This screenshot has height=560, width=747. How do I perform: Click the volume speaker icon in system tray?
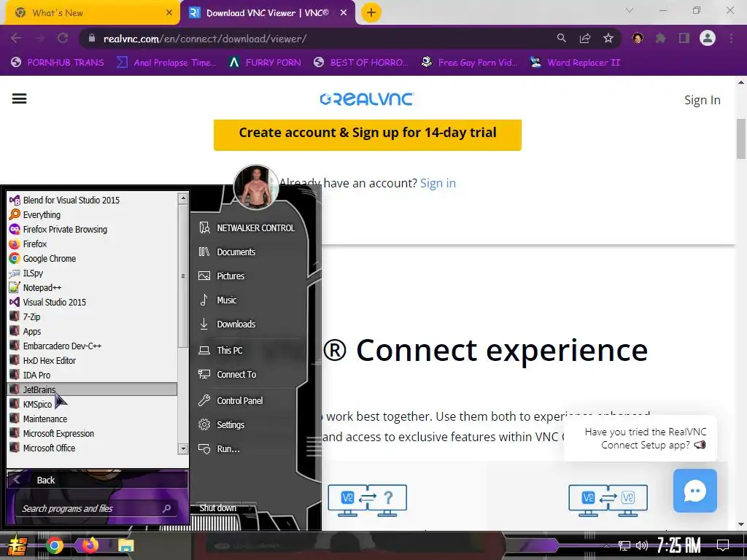(x=642, y=545)
